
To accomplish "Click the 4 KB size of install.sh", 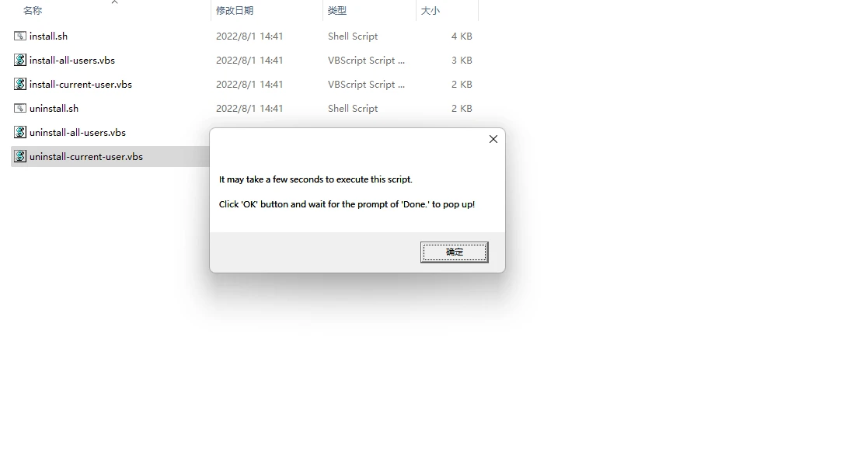I will click(x=461, y=36).
